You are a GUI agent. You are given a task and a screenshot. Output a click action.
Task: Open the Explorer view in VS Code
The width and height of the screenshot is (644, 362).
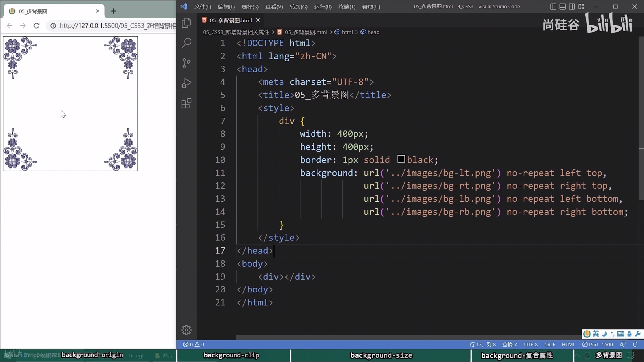click(x=186, y=23)
